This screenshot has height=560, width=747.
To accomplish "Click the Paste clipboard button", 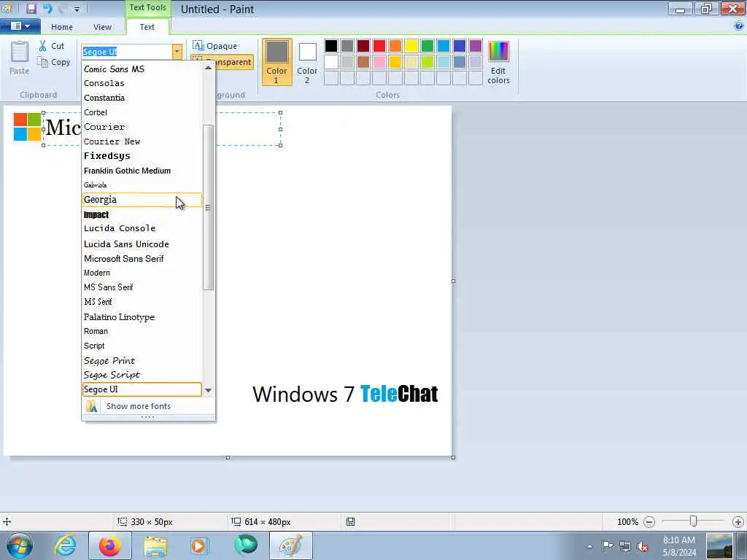I will (x=20, y=58).
